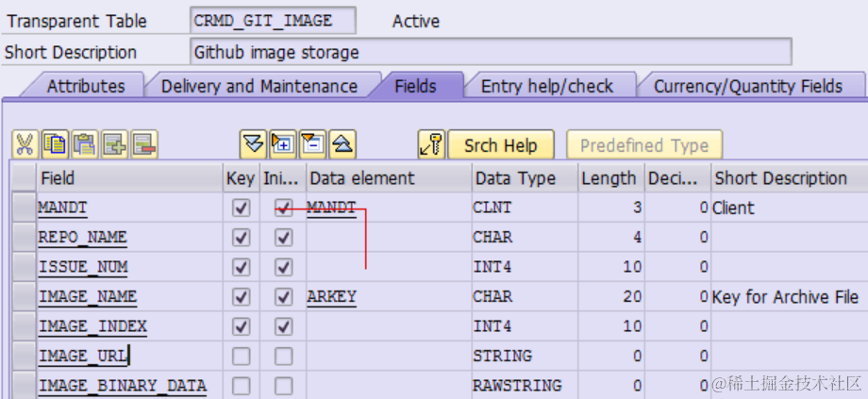Toggle Key checkbox for ISSUE_NUM
The width and height of the screenshot is (868, 399).
[x=241, y=267]
